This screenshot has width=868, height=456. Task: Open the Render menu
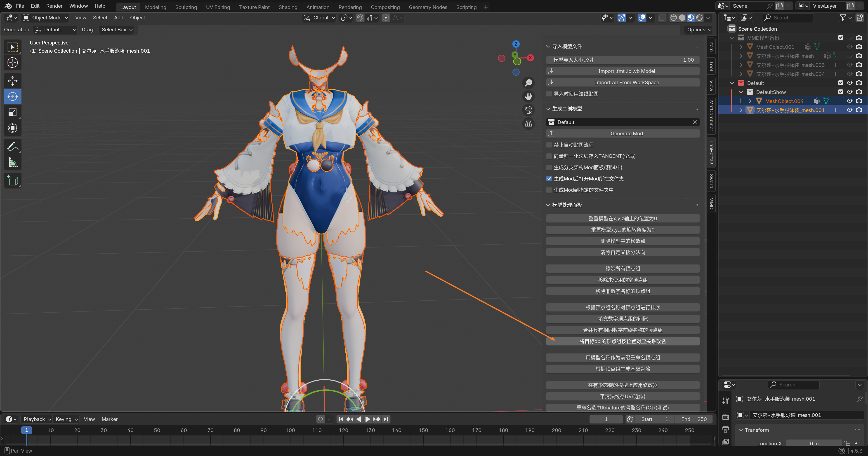54,6
